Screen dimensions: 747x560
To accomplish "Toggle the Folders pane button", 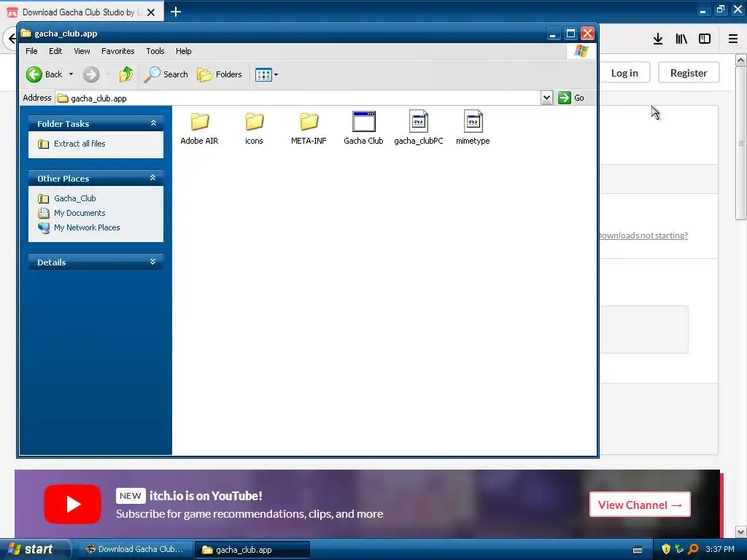I will click(x=220, y=74).
